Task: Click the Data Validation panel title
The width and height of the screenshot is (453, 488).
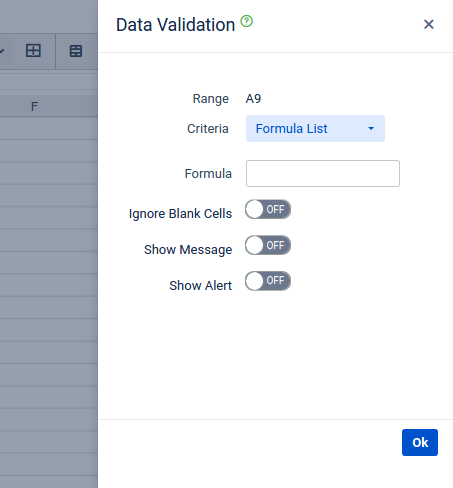Action: pyautogui.click(x=175, y=25)
